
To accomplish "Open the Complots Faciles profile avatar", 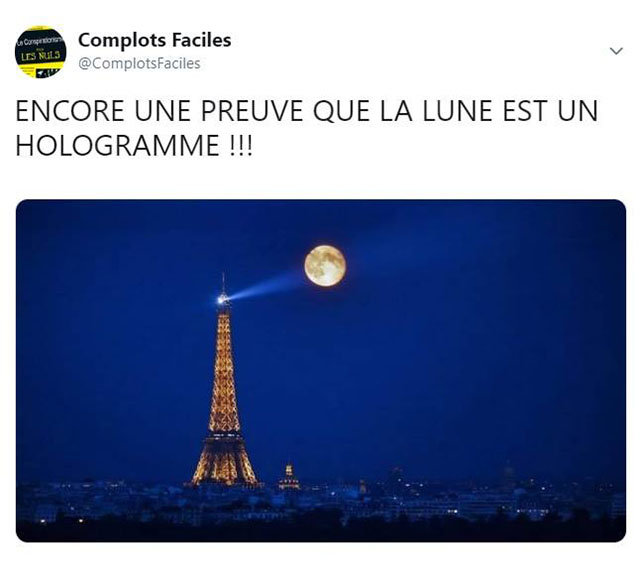I will pyautogui.click(x=40, y=52).
